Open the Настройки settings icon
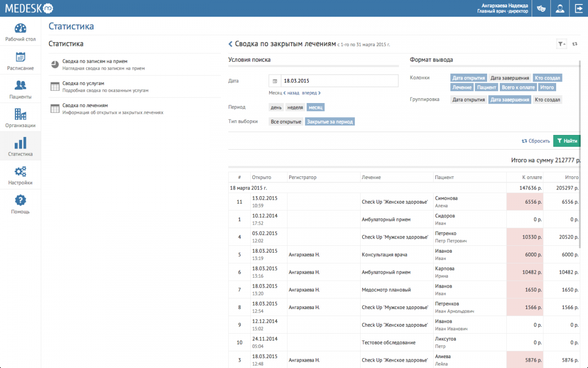This screenshot has height=368, width=588. (20, 172)
